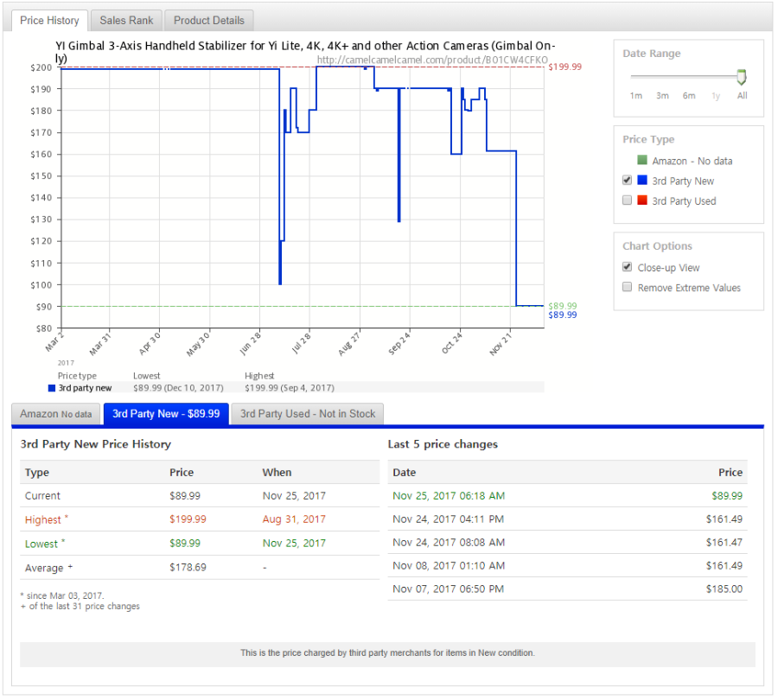
Task: Switch to 3rd Party Used tab
Action: point(308,414)
